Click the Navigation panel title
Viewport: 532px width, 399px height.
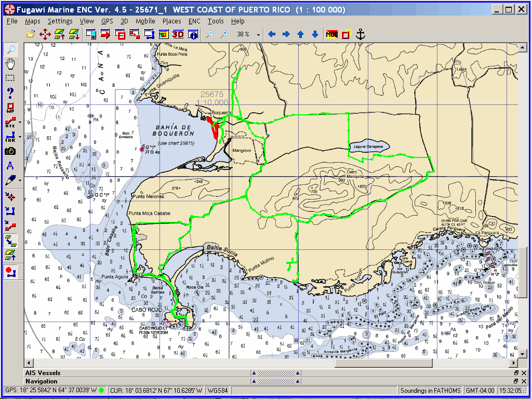[x=42, y=381]
